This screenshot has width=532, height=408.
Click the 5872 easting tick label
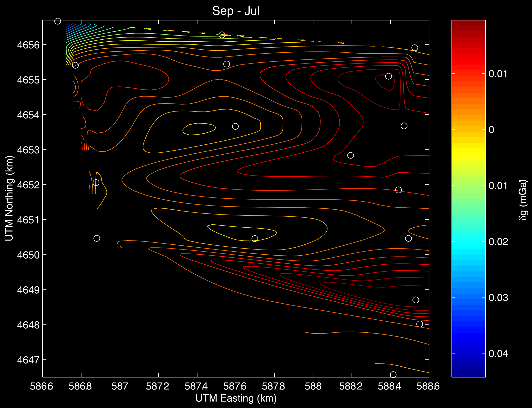point(157,386)
